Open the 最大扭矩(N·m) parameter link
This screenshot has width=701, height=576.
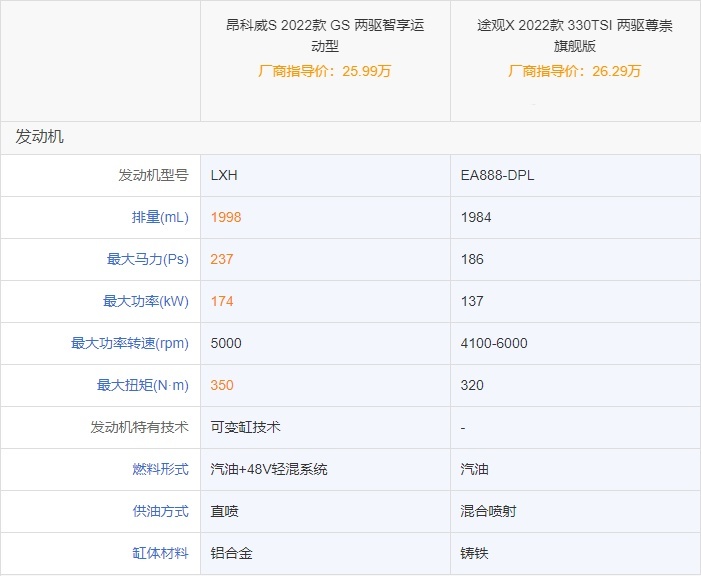(x=143, y=385)
